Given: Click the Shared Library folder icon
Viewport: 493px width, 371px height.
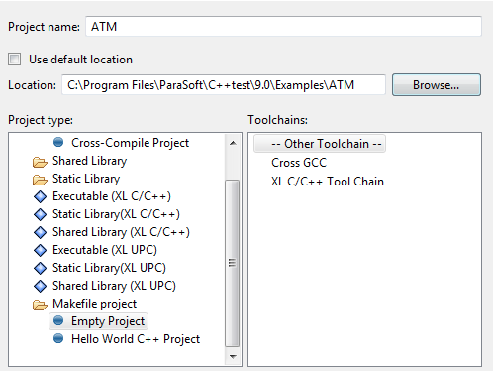Looking at the screenshot, I should click(40, 162).
